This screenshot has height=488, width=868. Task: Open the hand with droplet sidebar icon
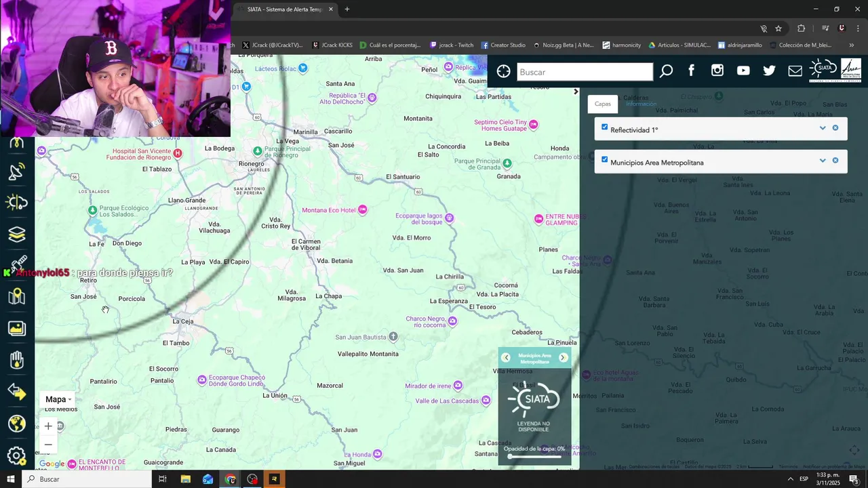click(x=16, y=360)
